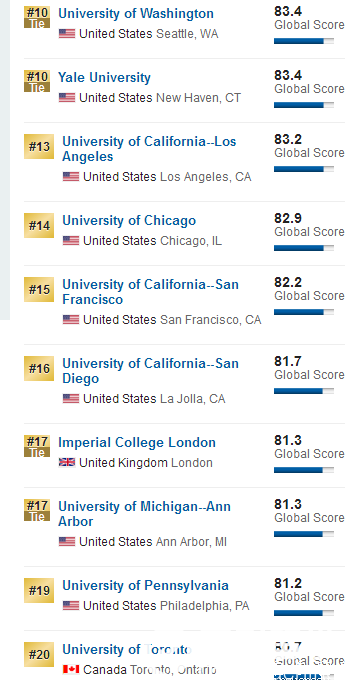Viewport: 360px width, 690px height.
Task: Click the #13 rank badge
Action: pos(39,147)
